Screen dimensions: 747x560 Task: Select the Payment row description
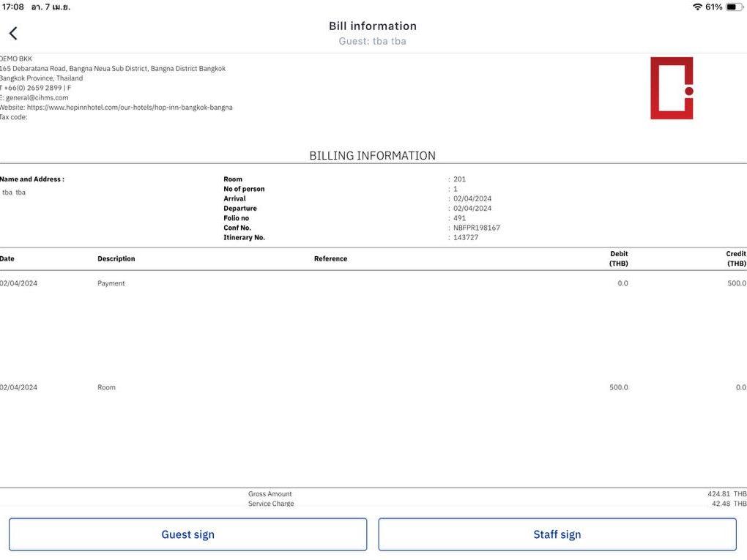click(x=111, y=283)
